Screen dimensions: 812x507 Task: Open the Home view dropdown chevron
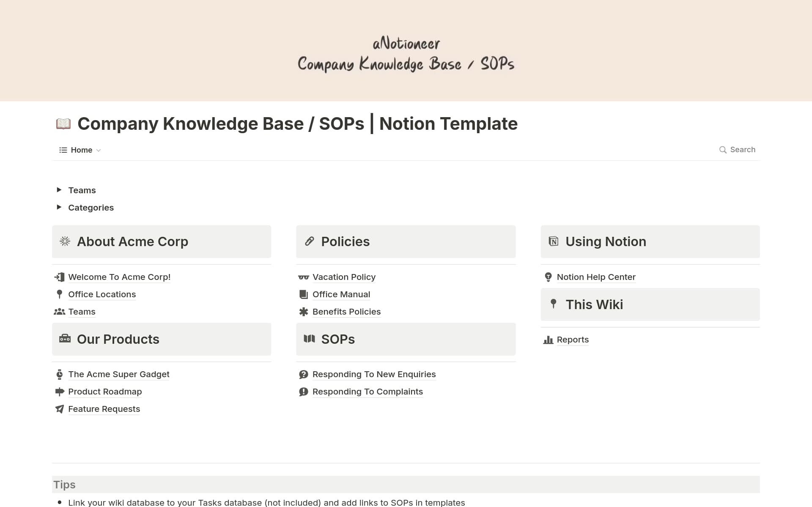pos(99,151)
